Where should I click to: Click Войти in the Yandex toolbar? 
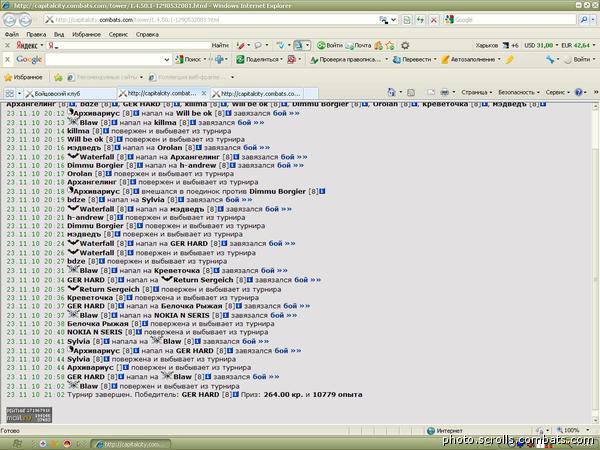[x=329, y=46]
